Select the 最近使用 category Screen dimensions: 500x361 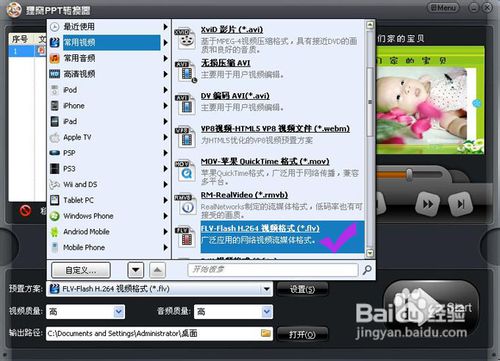(x=109, y=27)
